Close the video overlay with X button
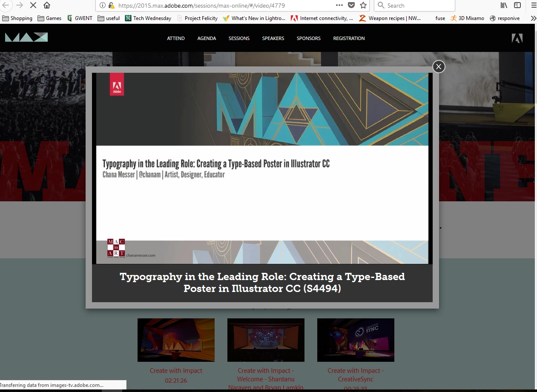Viewport: 537px width, 392px height. point(439,66)
